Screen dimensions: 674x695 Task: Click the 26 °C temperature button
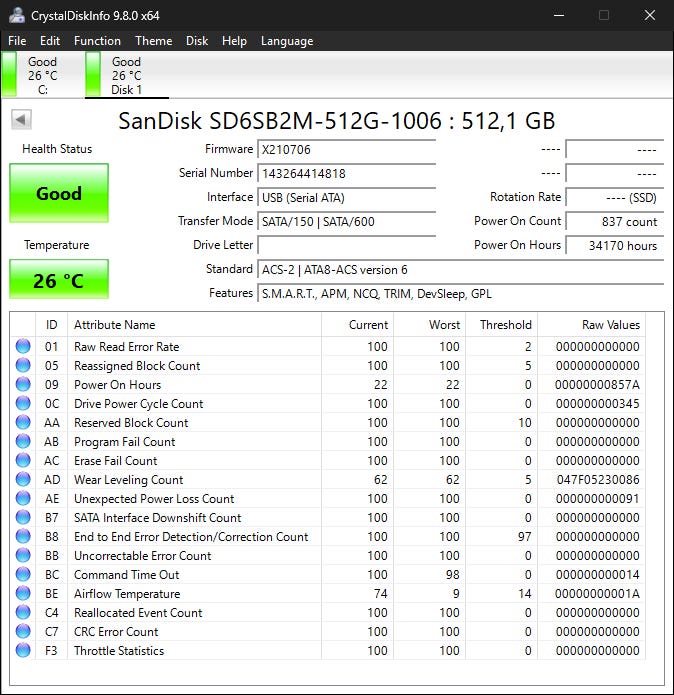coord(59,279)
